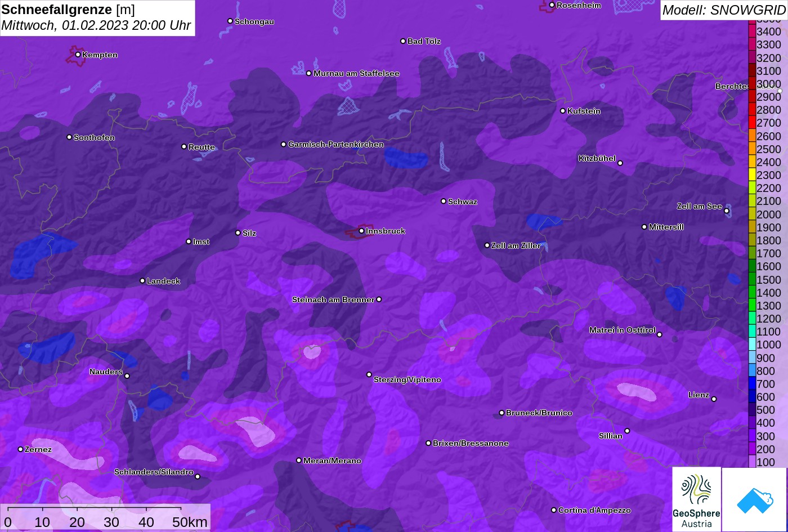Click the 50km scale bar label
This screenshot has height=532, width=788.
(x=190, y=522)
